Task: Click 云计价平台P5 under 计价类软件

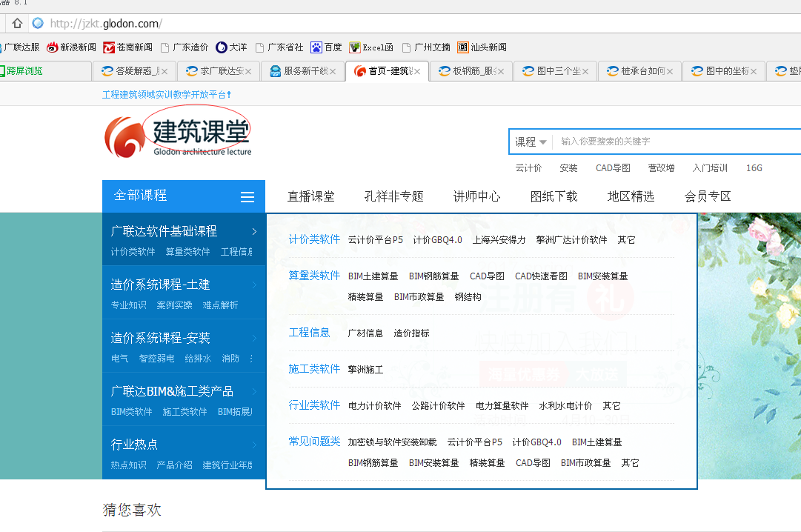Action: pyautogui.click(x=376, y=240)
